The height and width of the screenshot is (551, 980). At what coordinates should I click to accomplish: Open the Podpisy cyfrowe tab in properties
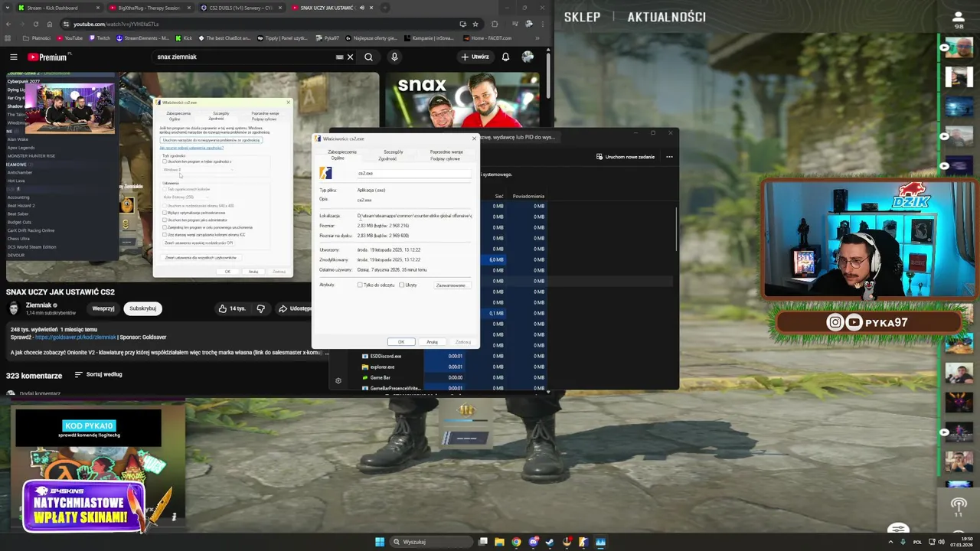(x=446, y=158)
